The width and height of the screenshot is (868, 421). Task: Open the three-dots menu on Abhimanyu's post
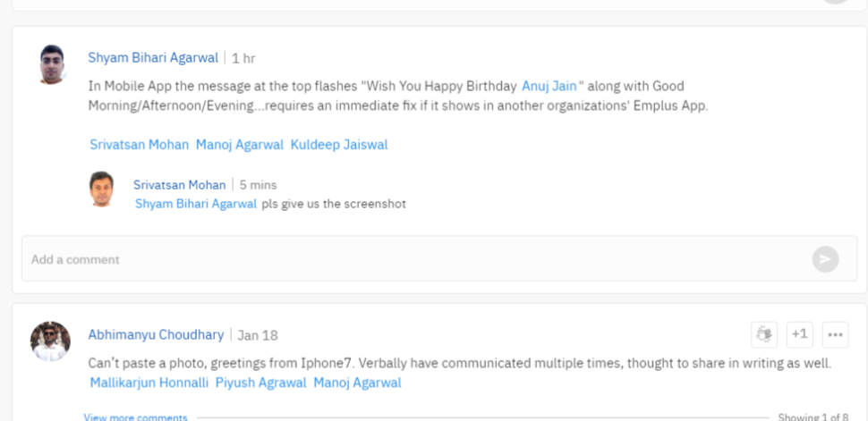coord(836,334)
